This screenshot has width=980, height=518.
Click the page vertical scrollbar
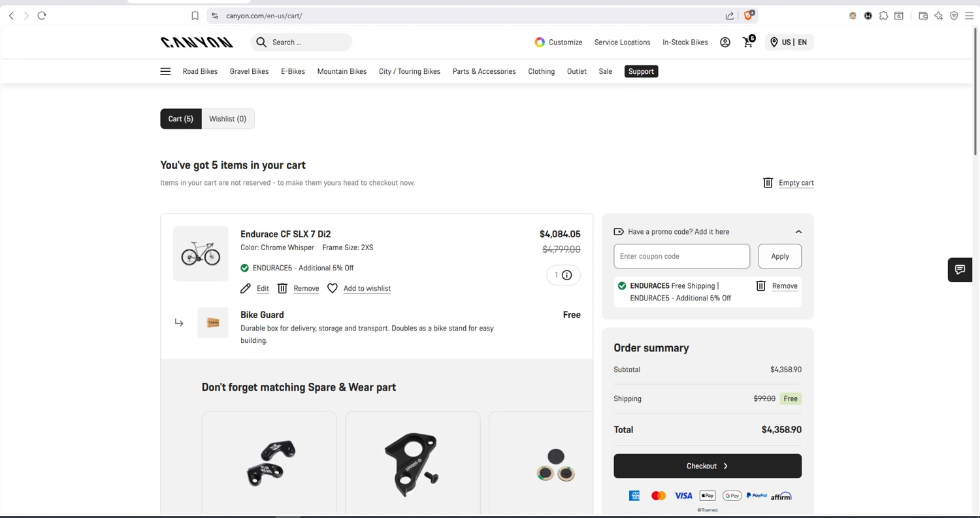[975, 91]
